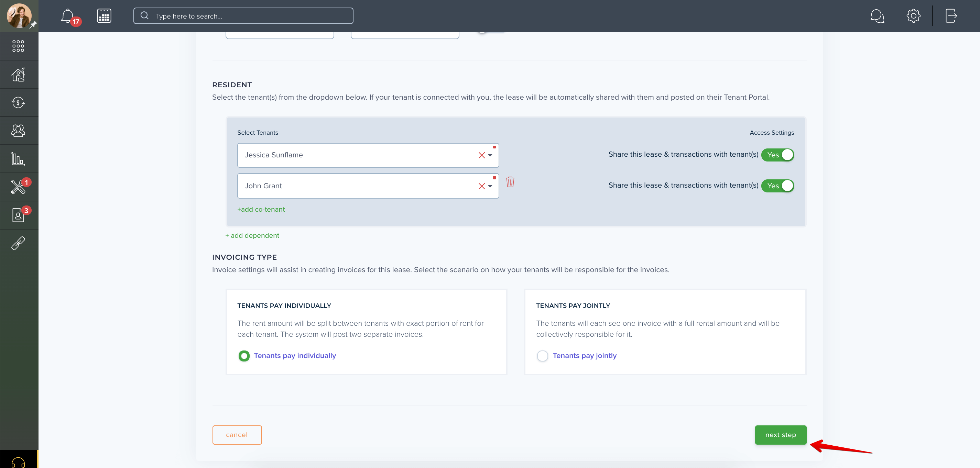
Task: Open the calendar icon in top bar
Action: pos(104,16)
